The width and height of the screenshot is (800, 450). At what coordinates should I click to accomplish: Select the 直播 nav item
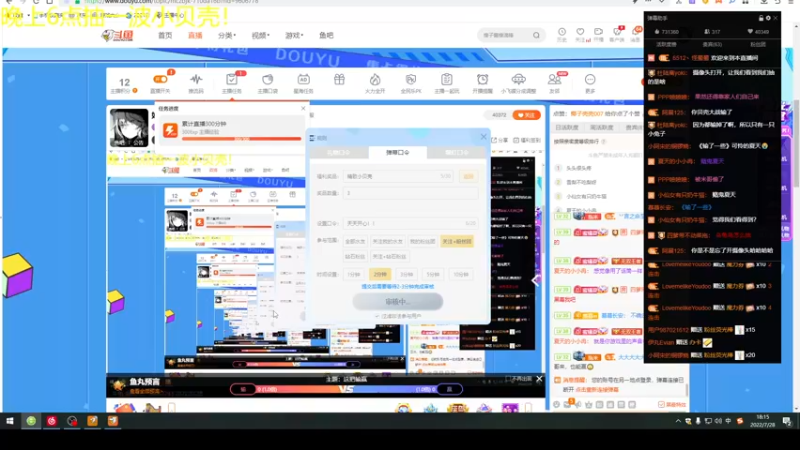(x=195, y=35)
